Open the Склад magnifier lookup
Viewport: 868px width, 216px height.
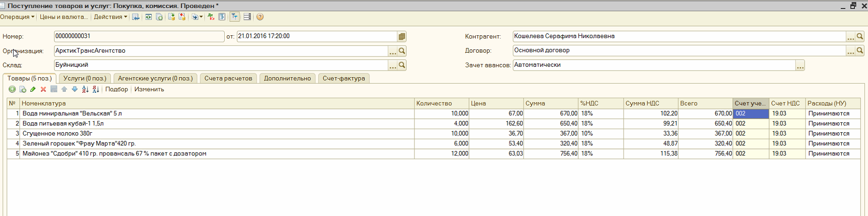[x=402, y=65]
